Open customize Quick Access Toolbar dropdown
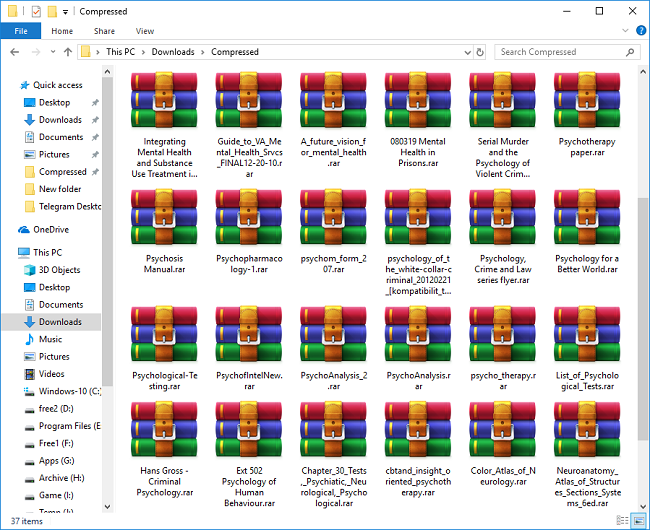 (65, 12)
